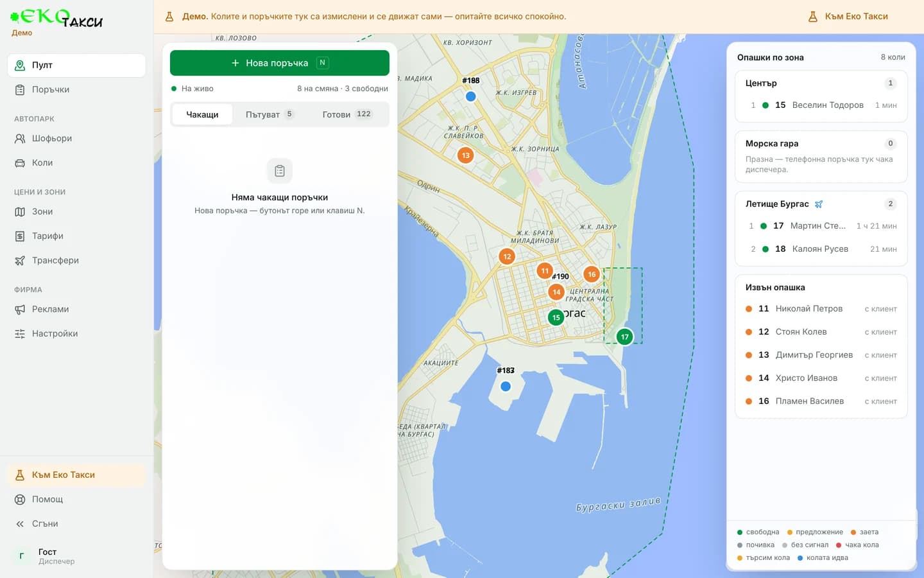Collapse sidebar with Сгъни chevron icon
The height and width of the screenshot is (578, 924).
point(20,523)
